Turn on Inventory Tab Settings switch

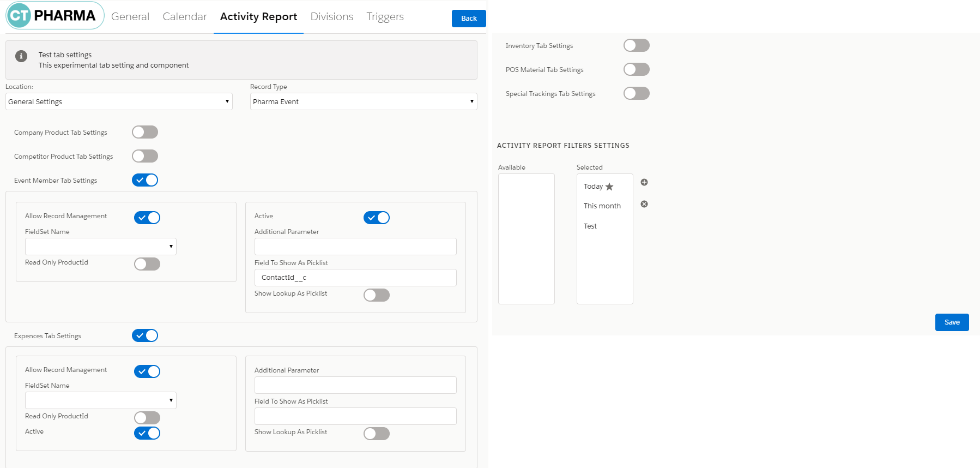click(636, 45)
